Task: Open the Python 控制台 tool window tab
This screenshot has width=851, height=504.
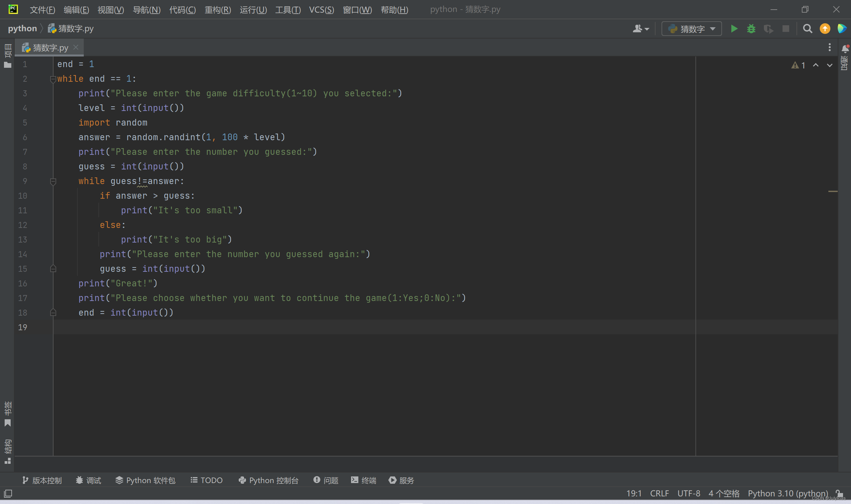Action: (x=268, y=480)
